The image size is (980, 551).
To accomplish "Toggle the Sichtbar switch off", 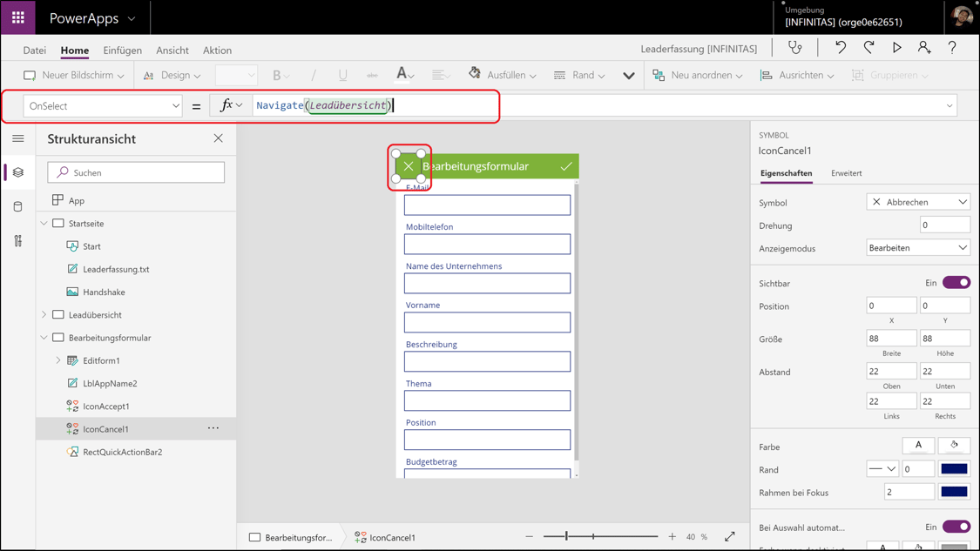I will (x=956, y=282).
